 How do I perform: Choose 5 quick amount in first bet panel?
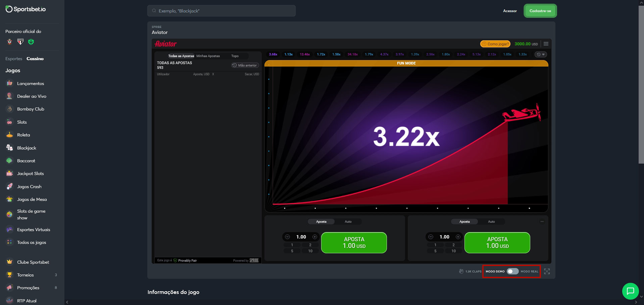click(292, 251)
